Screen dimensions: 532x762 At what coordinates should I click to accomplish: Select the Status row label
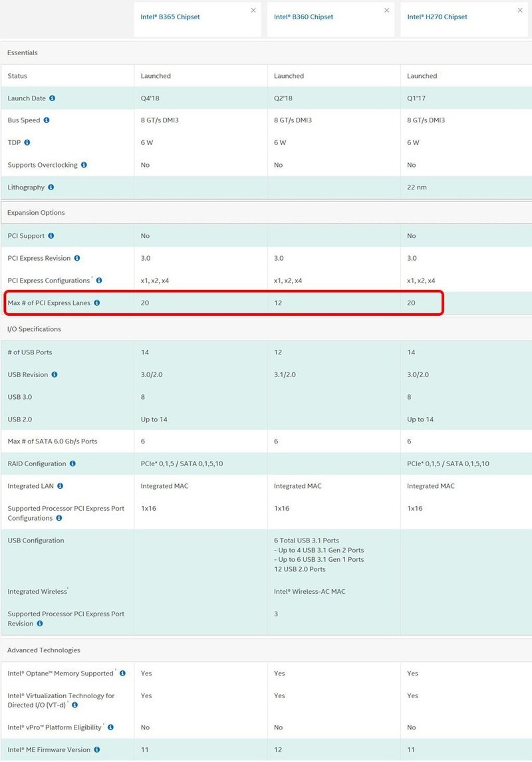point(17,76)
